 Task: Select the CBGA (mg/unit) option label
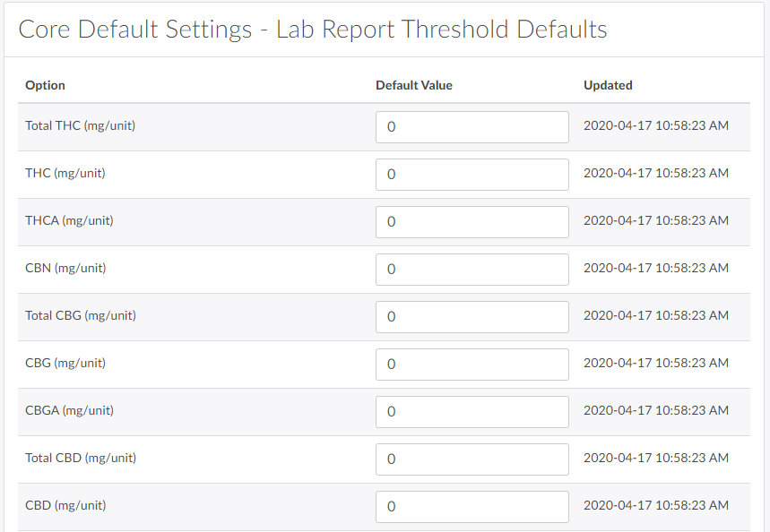click(x=69, y=411)
